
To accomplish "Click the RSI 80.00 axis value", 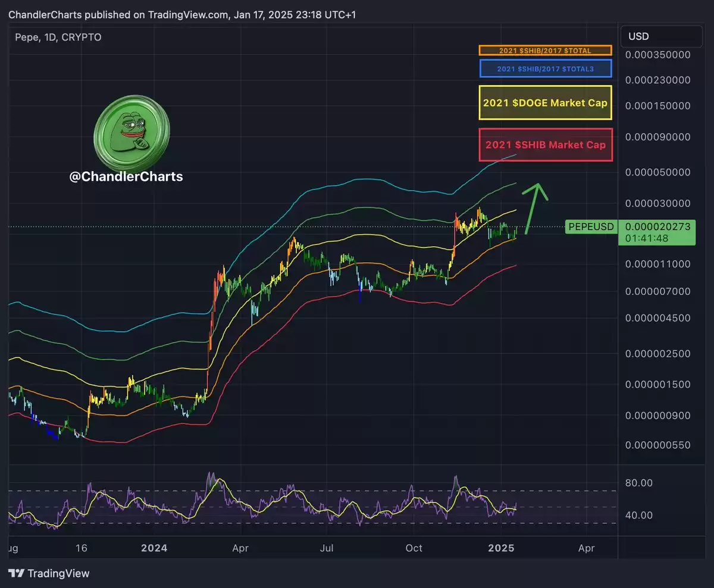I will coord(640,483).
